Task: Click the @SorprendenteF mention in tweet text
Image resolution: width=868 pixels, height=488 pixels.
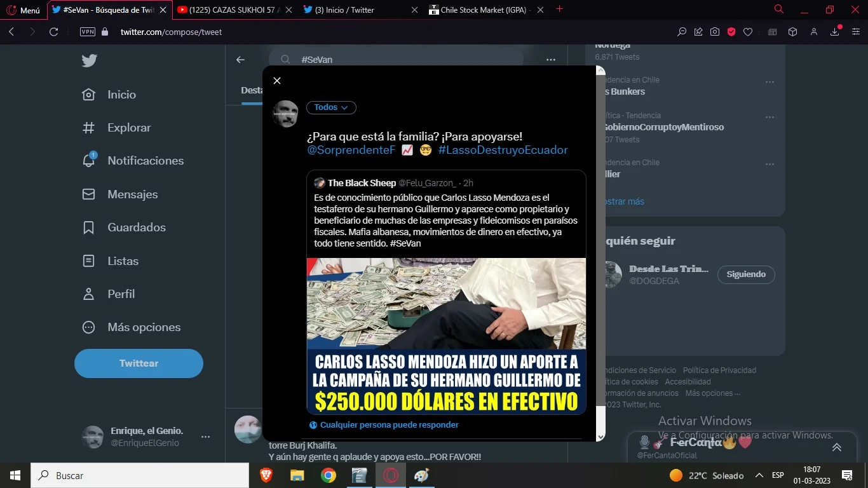Action: coord(351,150)
